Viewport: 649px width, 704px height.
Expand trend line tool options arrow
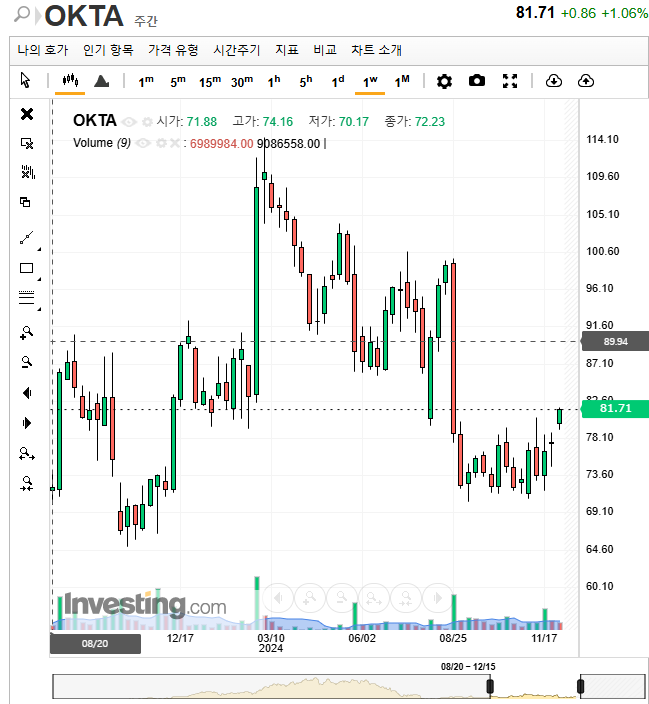pyautogui.click(x=39, y=249)
